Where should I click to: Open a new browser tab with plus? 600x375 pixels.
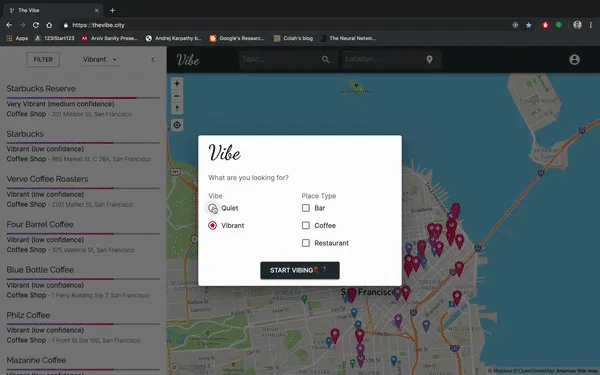[112, 10]
